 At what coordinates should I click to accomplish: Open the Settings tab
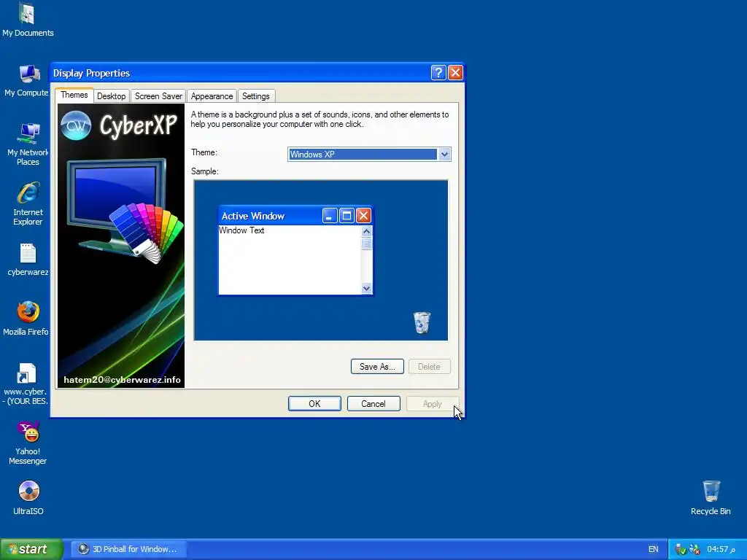256,96
